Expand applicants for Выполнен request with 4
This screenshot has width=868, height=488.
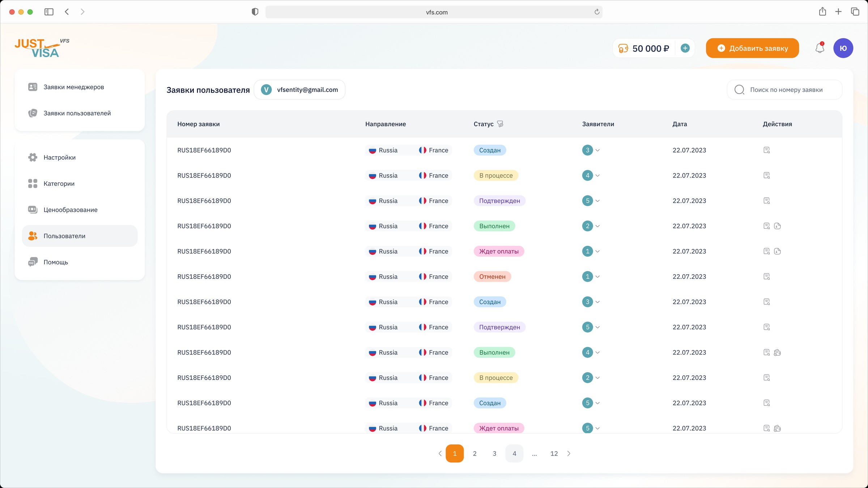pos(597,353)
